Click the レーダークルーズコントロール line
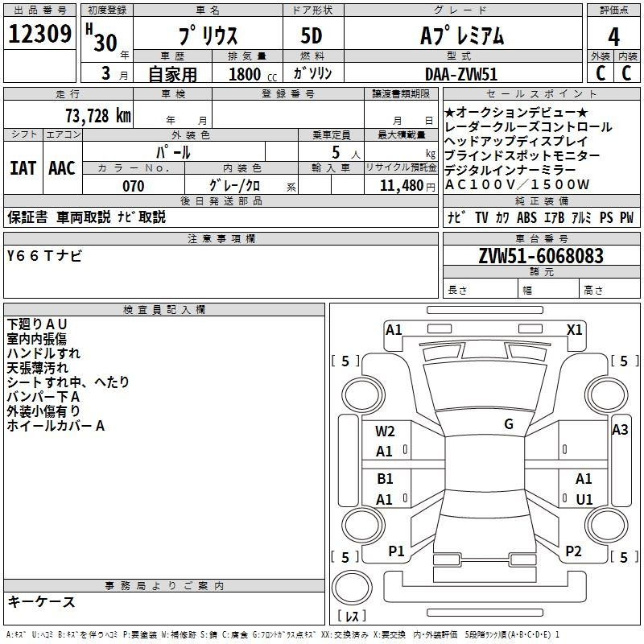Image resolution: width=644 pixels, height=644 pixels. pyautogui.click(x=529, y=127)
